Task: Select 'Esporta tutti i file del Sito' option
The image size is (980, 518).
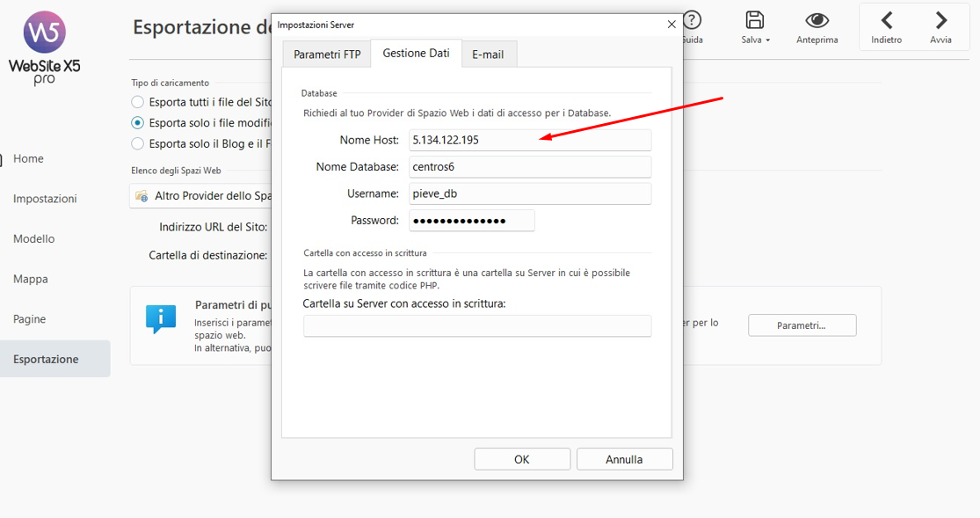Action: [x=138, y=102]
